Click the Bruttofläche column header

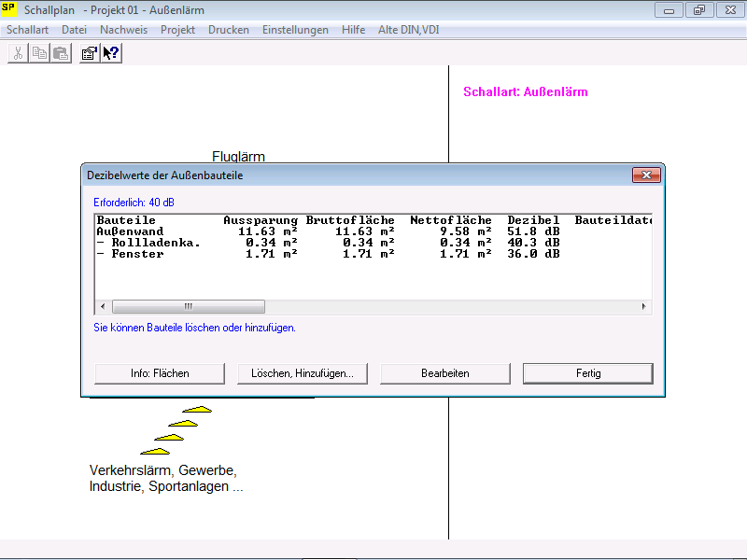pos(350,220)
